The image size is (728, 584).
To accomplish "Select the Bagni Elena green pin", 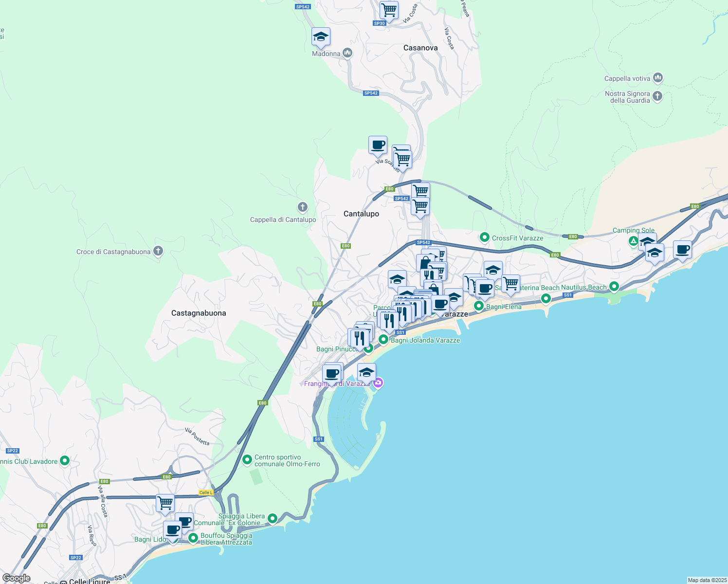I will coord(479,306).
